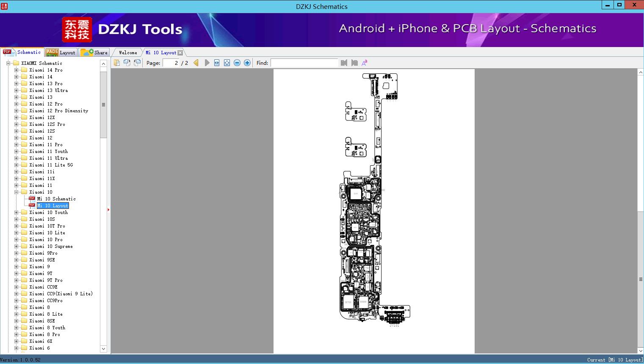644x364 pixels.
Task: Click the document viewer scroll up arrow
Action: tap(641, 72)
